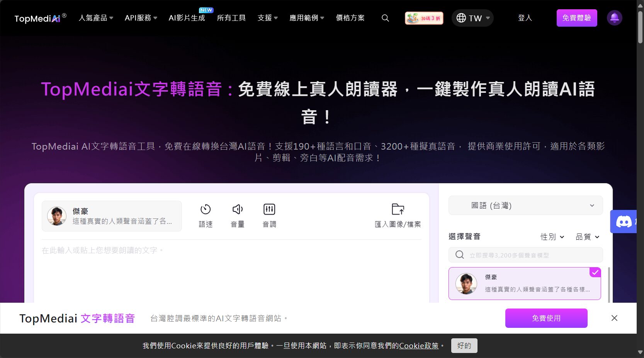Select the 傑豪 voice card in list
This screenshot has width=644, height=358.
[525, 283]
